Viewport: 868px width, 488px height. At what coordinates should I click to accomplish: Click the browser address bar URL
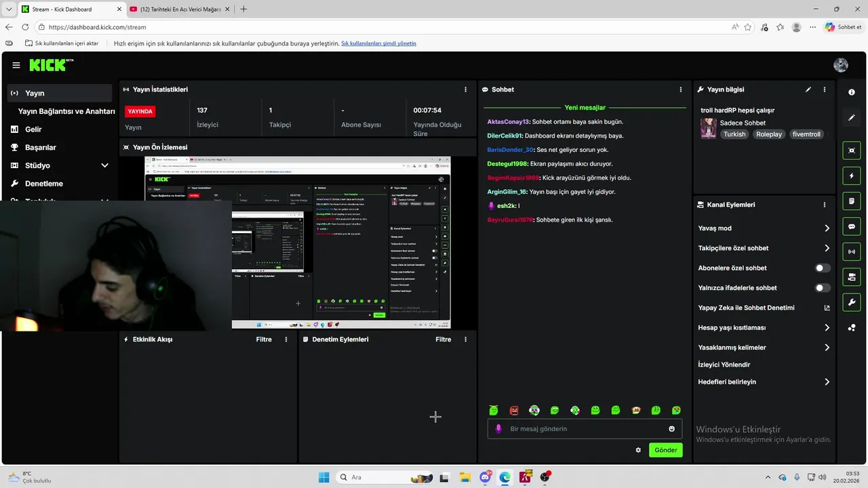tap(97, 27)
